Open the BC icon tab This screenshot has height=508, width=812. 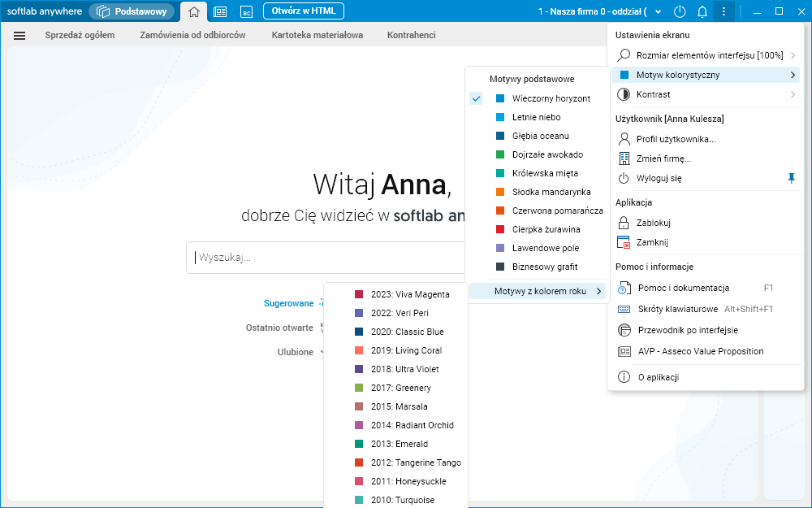pyautogui.click(x=247, y=11)
